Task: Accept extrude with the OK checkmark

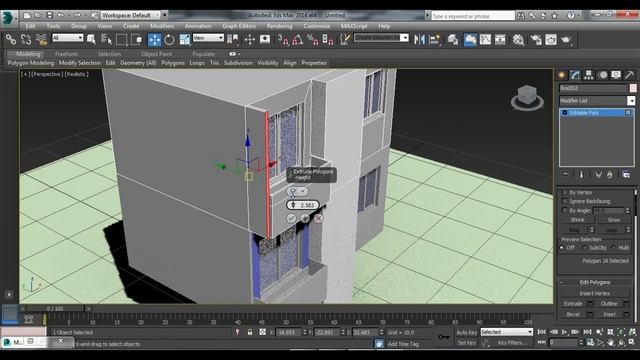Action: [x=291, y=218]
